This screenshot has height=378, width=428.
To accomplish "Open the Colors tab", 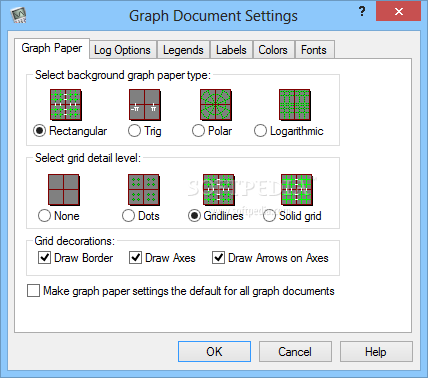I will pos(273,50).
